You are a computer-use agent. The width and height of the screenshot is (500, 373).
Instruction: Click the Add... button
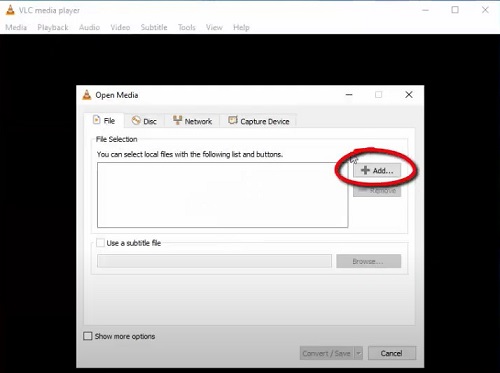coord(377,170)
